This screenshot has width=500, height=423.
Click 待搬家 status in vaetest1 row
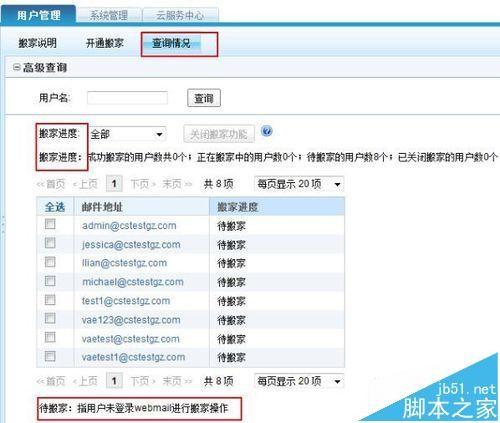coord(231,358)
